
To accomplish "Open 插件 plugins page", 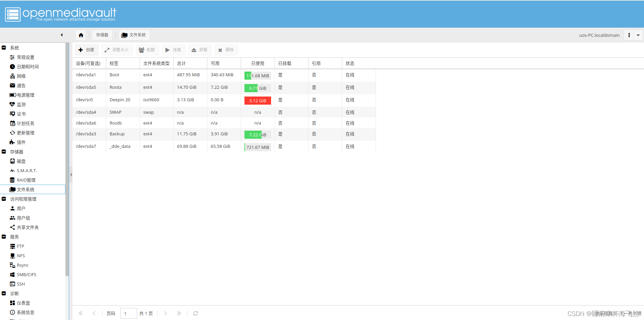I will tap(21, 142).
